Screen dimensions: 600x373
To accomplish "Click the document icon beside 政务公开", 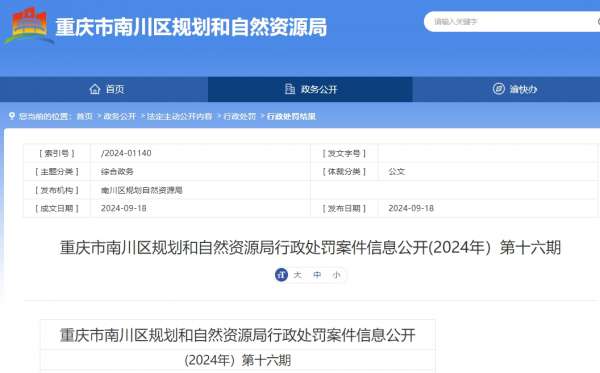I will coord(290,89).
